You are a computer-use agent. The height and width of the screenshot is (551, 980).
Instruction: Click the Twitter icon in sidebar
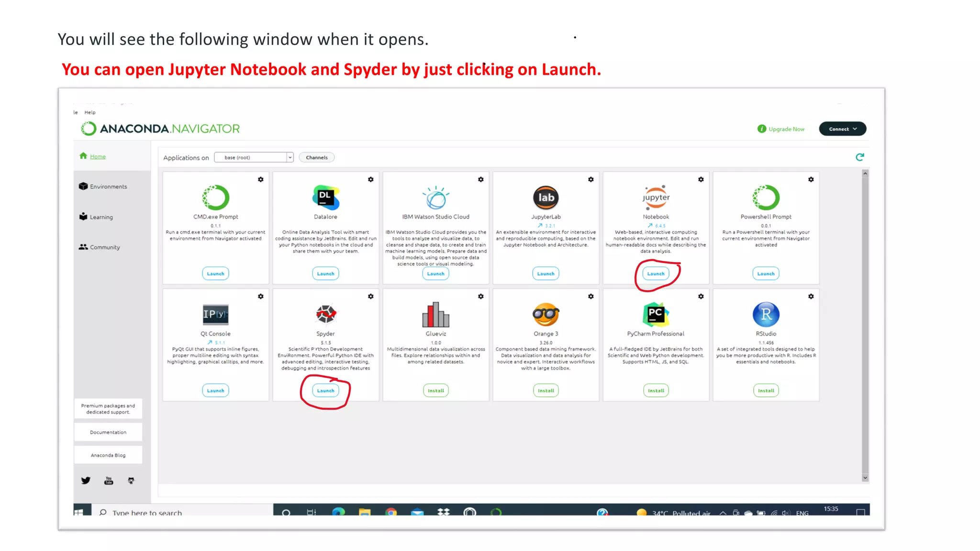pos(86,481)
